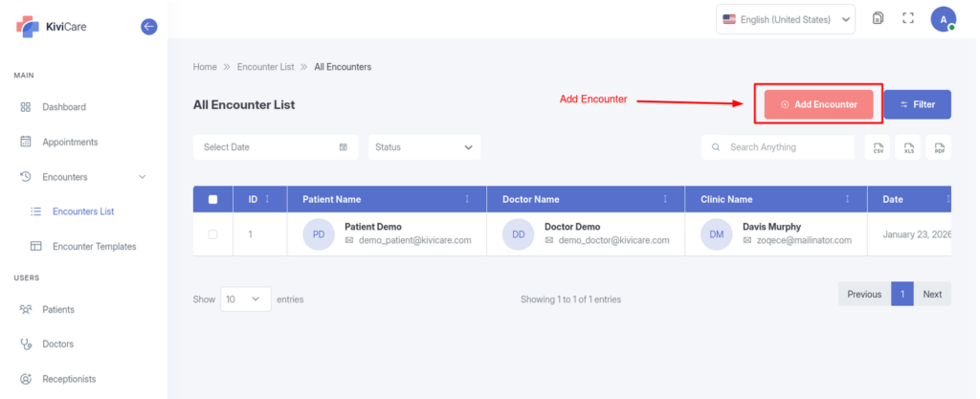Export encounter list as XLS

click(908, 147)
